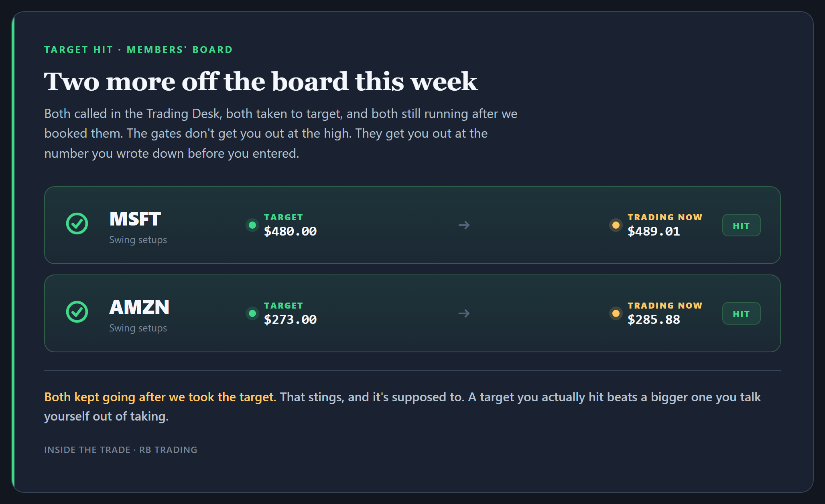Click the highlighted Both kept going sentence
This screenshot has width=825, height=504.
[x=160, y=397]
